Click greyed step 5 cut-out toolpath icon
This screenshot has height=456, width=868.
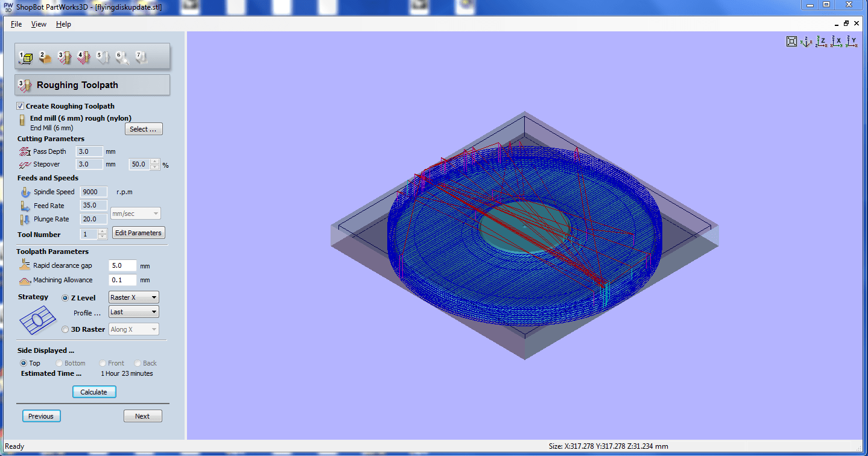pyautogui.click(x=103, y=57)
